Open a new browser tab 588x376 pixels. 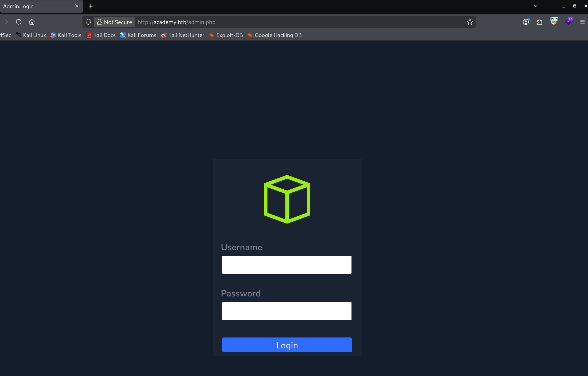(x=91, y=6)
